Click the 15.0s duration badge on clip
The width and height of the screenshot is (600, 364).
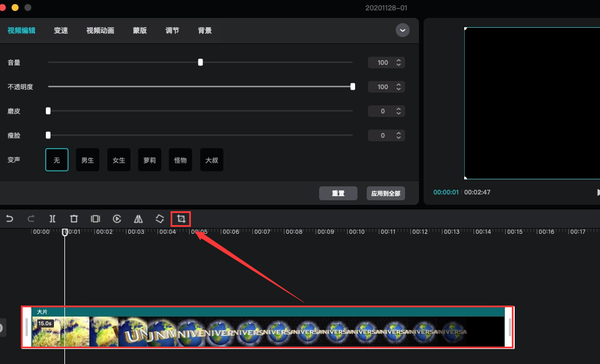45,323
